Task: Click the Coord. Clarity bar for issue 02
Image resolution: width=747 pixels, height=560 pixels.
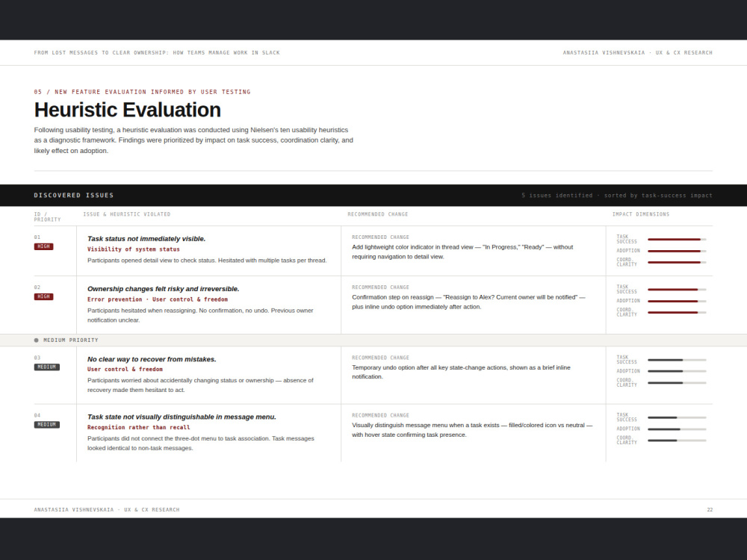Action: pyautogui.click(x=677, y=312)
